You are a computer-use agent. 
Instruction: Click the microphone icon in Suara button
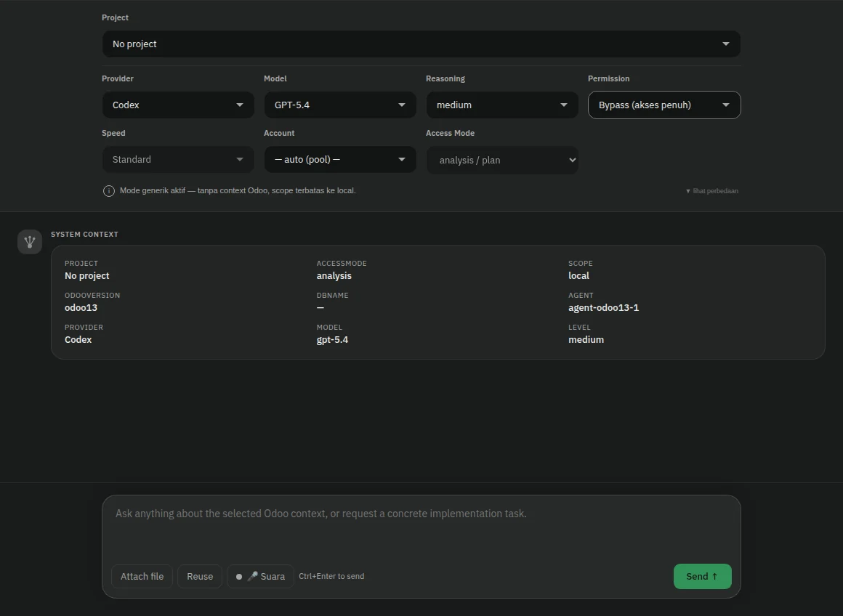[x=252, y=576]
